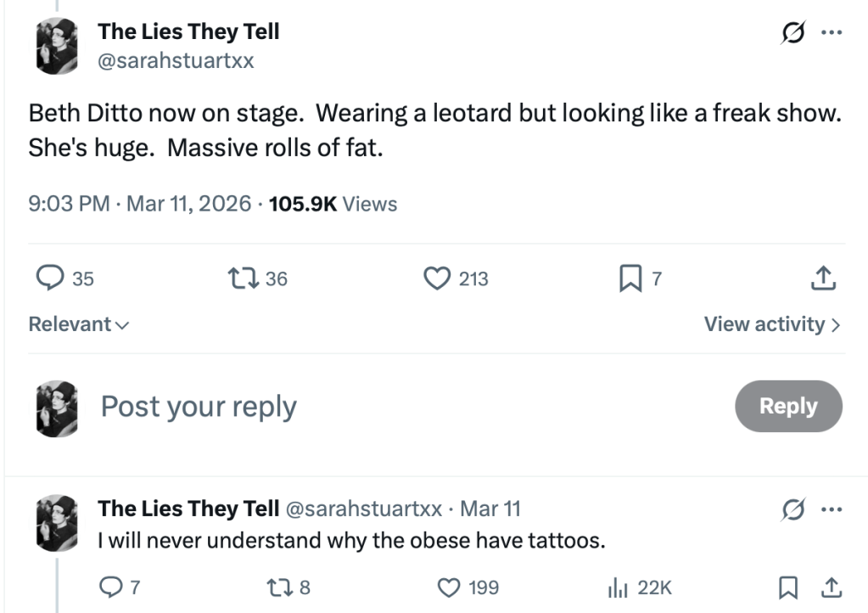Open the avatar on the main post

(x=58, y=45)
